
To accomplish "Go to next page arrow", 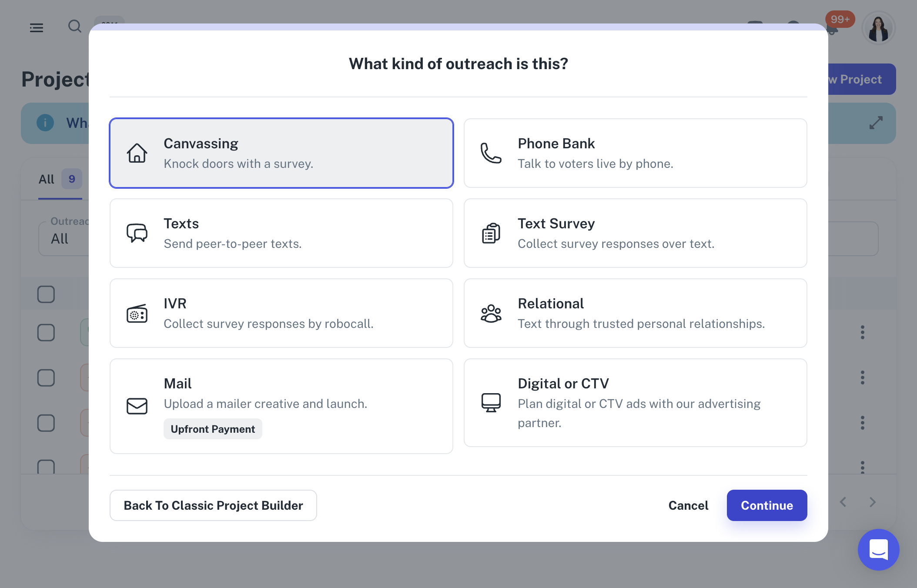I will tap(873, 502).
